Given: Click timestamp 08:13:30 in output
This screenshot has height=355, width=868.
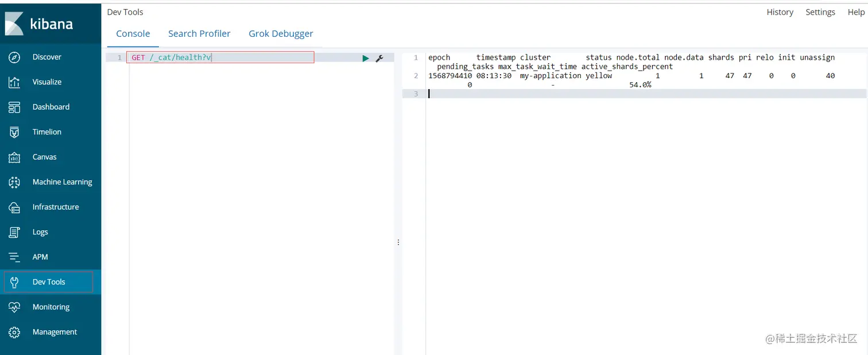Looking at the screenshot, I should tap(494, 76).
